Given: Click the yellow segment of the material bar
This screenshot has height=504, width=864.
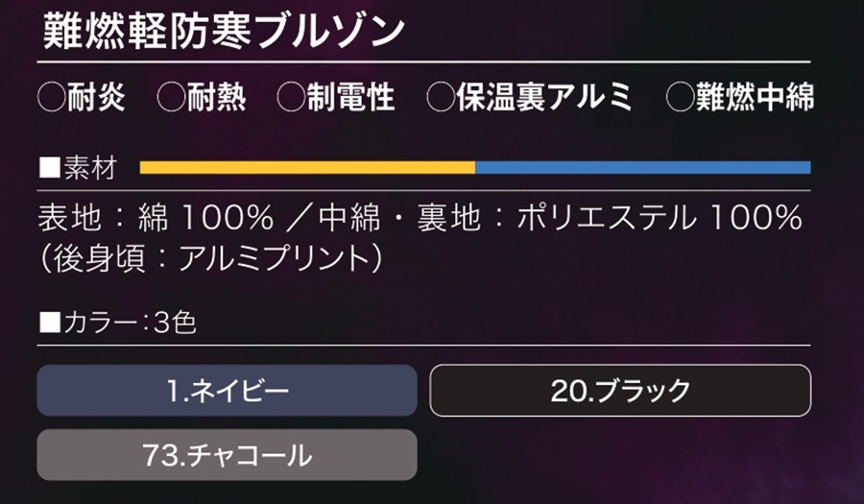Looking at the screenshot, I should tap(307, 168).
